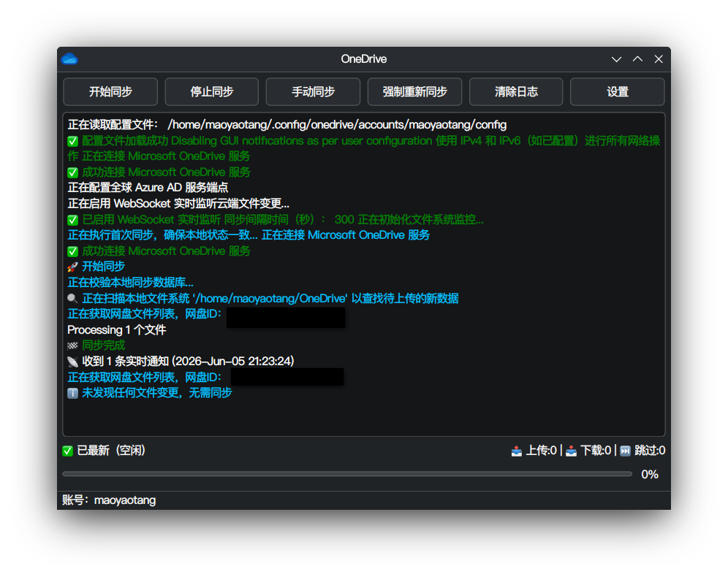Click the 0% progress label

click(650, 475)
